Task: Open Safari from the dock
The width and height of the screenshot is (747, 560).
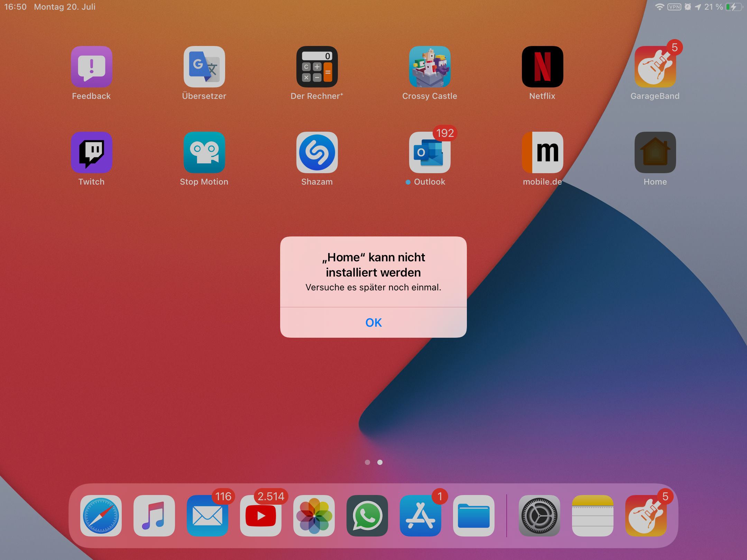Action: tap(101, 516)
